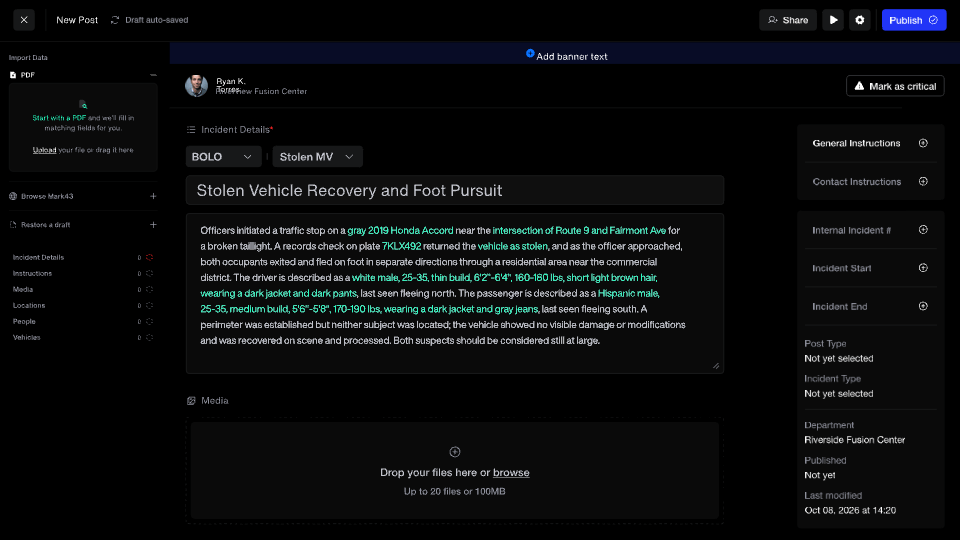Click highlighted 'gray 2019 Honda Accord' text
Screen dimensions: 960x540
click(400, 230)
